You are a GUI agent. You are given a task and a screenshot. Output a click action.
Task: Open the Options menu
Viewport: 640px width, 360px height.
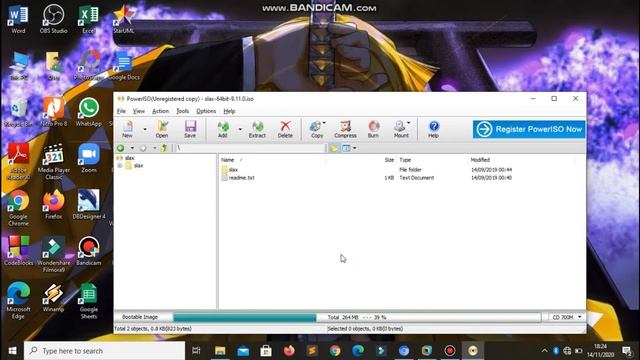[206, 111]
